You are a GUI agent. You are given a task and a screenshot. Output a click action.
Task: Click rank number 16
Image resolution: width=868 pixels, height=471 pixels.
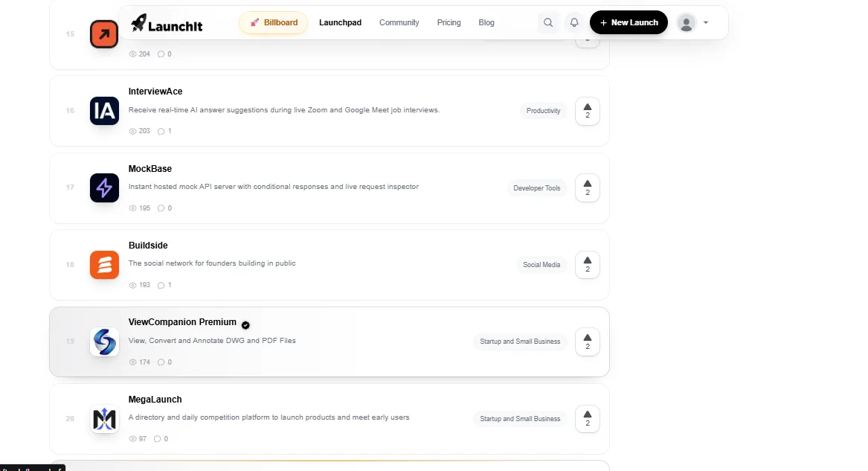[71, 111]
